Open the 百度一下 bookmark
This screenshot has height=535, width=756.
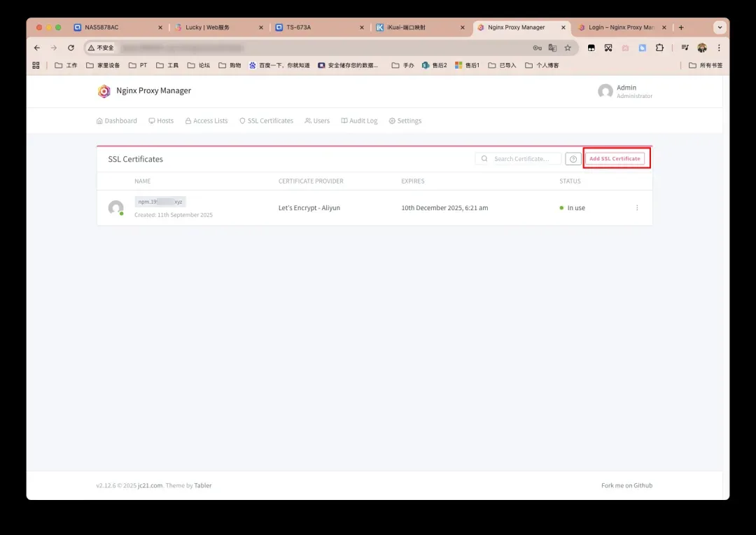(x=279, y=65)
